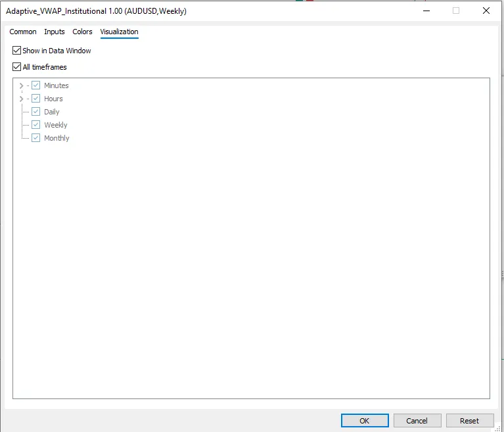Toggle the Weekly timeframe checkbox
The width and height of the screenshot is (504, 432).
pyautogui.click(x=36, y=125)
